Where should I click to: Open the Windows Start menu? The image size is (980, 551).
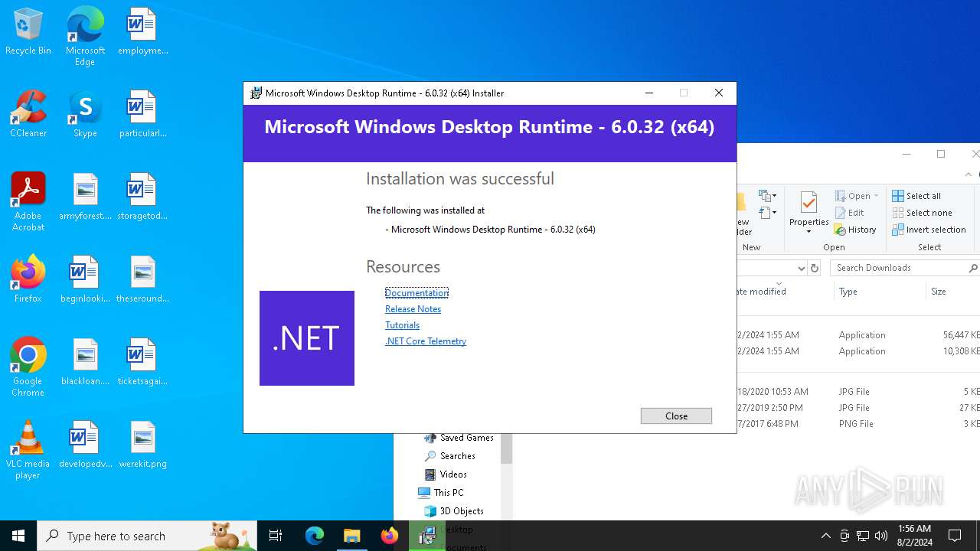[x=18, y=536]
